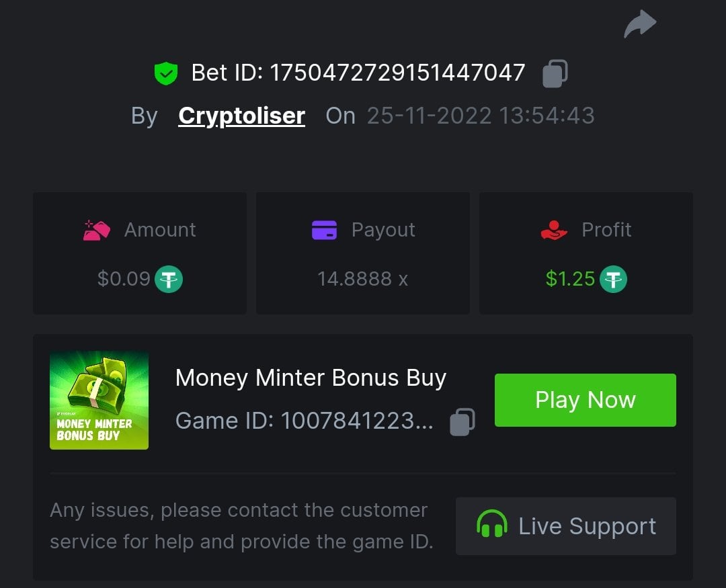Open Cryptoliser's profile link
The width and height of the screenshot is (726, 588).
[242, 116]
